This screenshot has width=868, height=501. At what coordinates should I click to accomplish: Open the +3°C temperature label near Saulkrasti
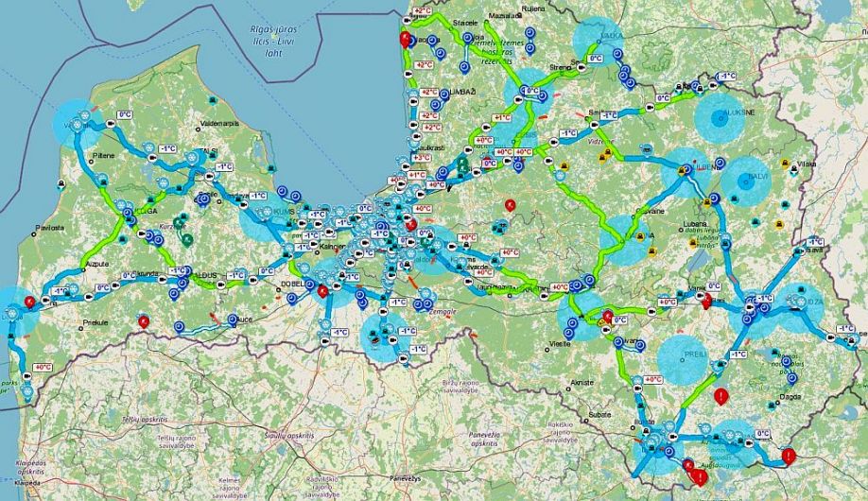click(x=423, y=158)
